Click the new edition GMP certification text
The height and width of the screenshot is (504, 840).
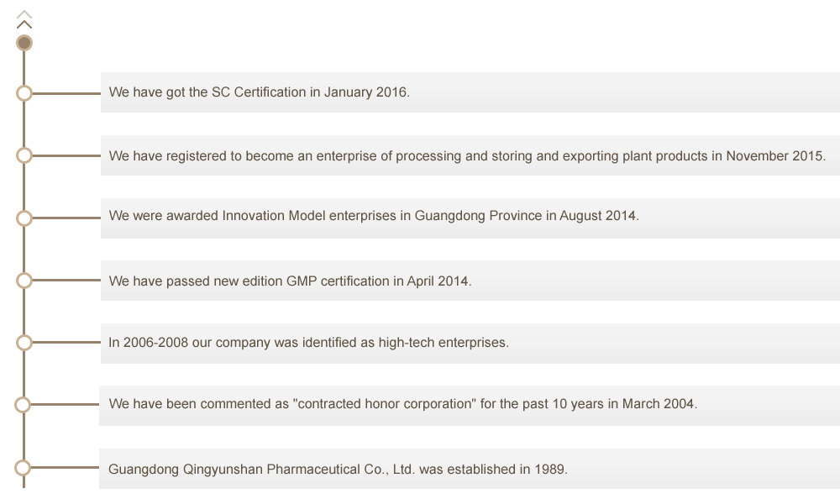pos(290,281)
